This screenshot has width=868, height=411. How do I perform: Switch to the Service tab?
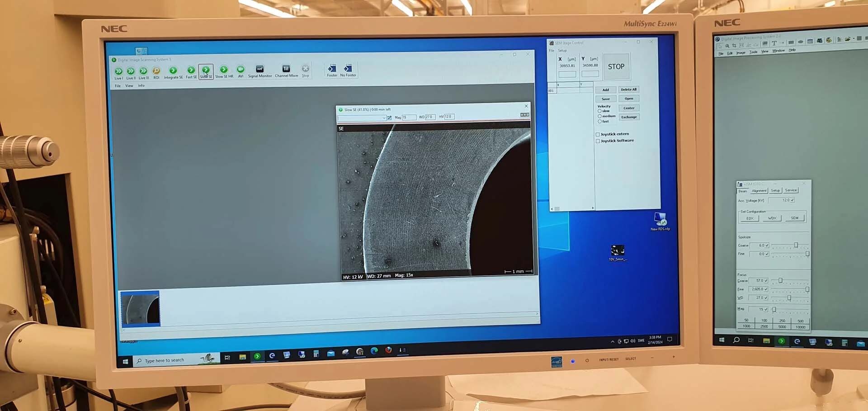(791, 190)
